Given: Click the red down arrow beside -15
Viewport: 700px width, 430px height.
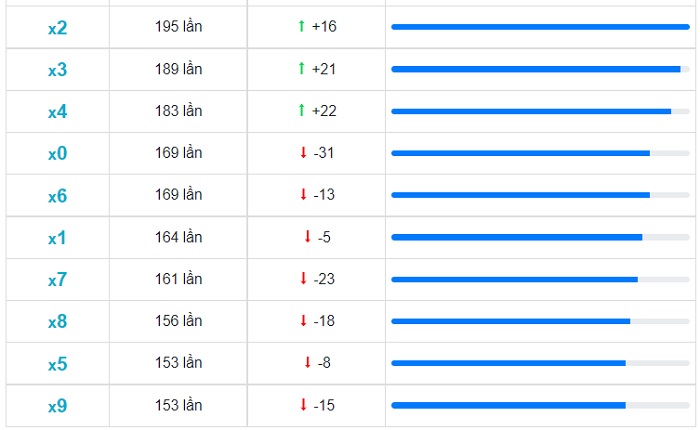Looking at the screenshot, I should [x=303, y=405].
